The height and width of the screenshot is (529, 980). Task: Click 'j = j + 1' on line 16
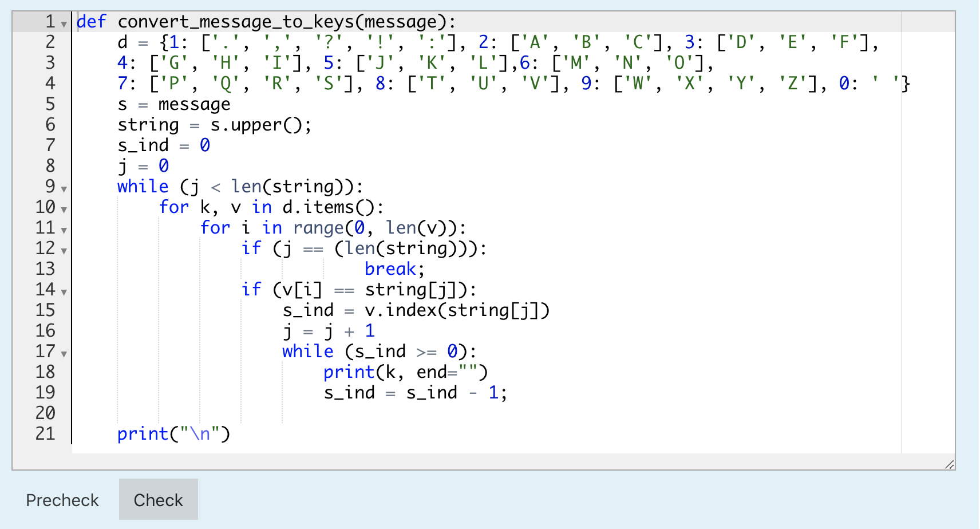coord(329,331)
